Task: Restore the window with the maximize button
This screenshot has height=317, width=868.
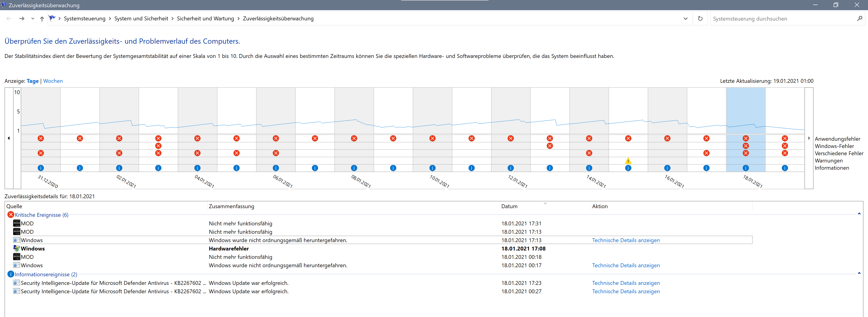Action: point(836,5)
